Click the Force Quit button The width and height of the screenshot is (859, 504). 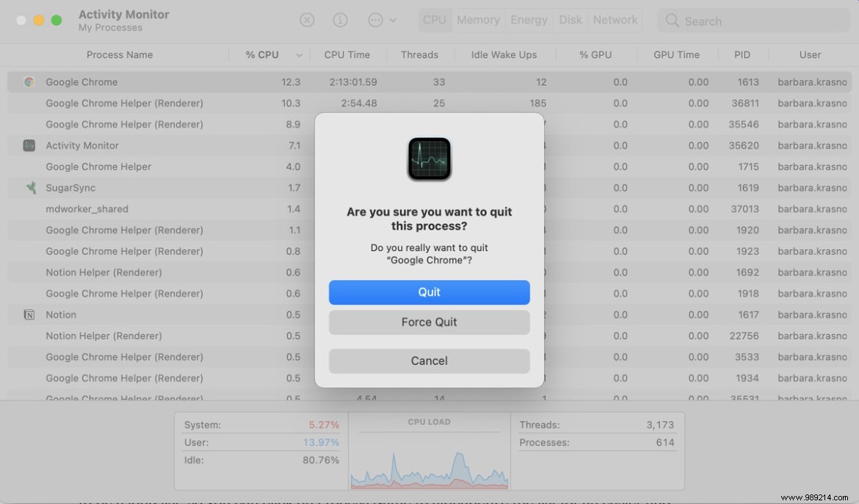[x=429, y=323]
